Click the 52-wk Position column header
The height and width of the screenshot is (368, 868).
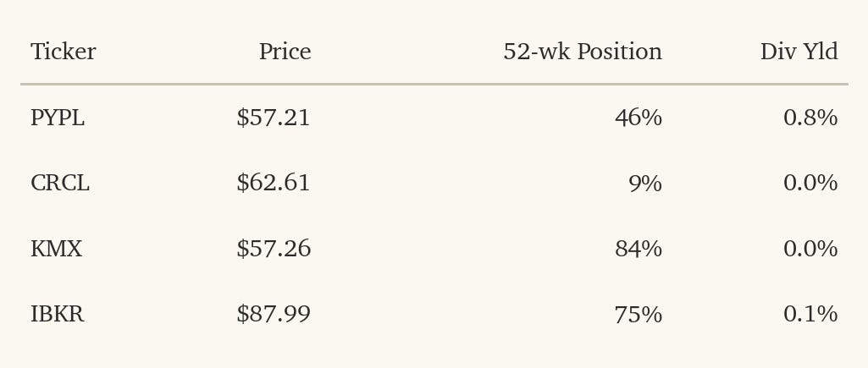click(x=583, y=52)
